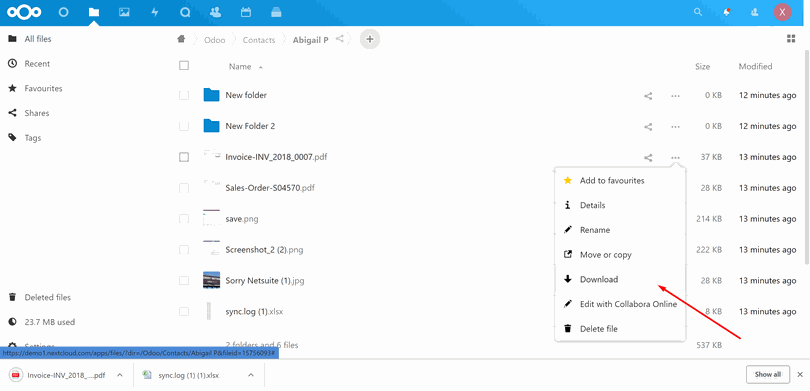Open the Files app icon in top bar
Viewport: 810px width, 391px height.
94,12
